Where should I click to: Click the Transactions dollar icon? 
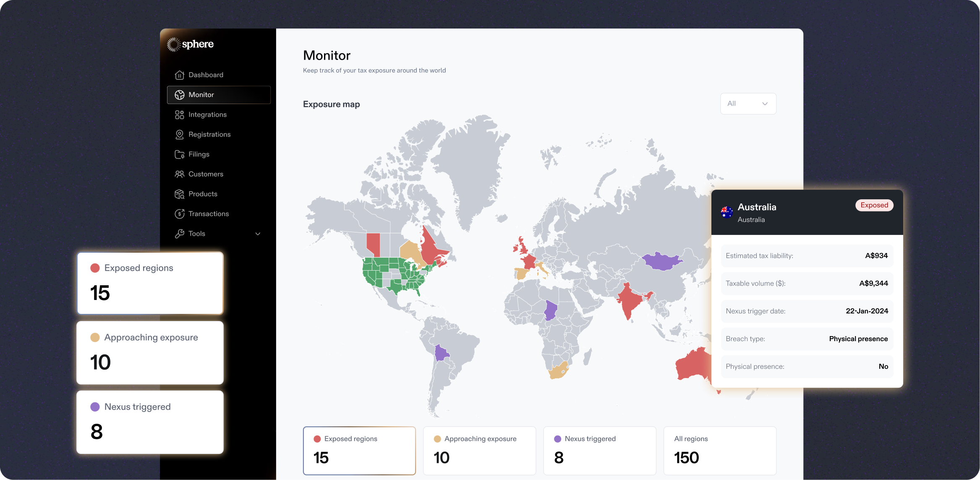pyautogui.click(x=180, y=214)
